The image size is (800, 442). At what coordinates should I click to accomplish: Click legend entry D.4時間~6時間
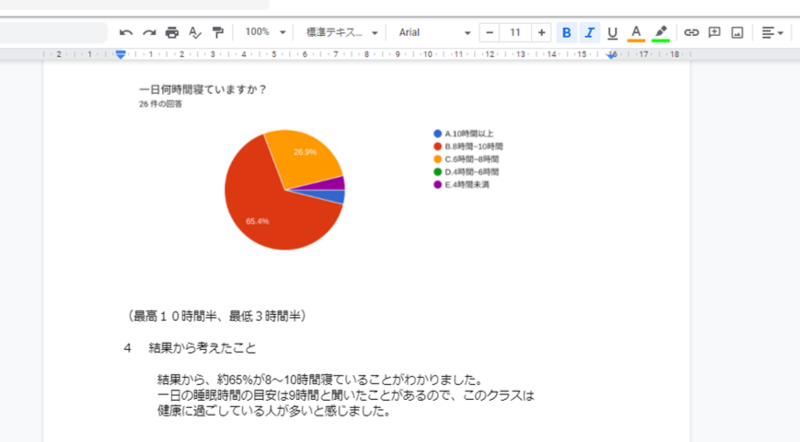click(466, 172)
